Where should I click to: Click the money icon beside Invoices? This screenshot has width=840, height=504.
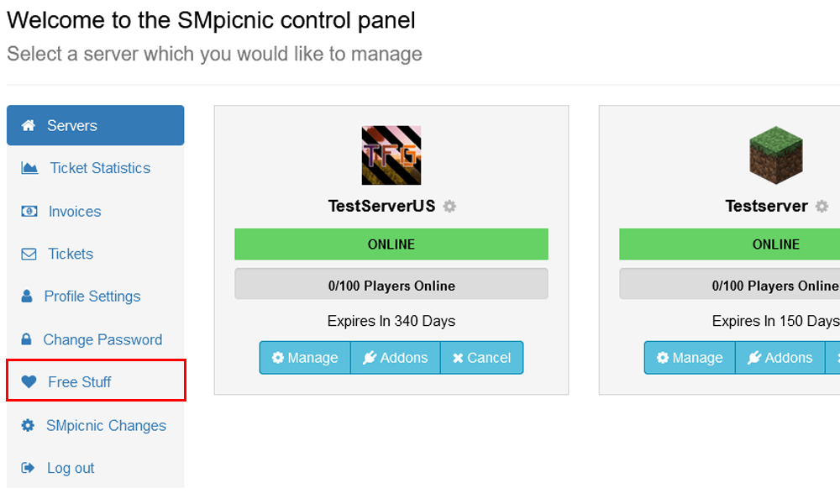(x=29, y=211)
